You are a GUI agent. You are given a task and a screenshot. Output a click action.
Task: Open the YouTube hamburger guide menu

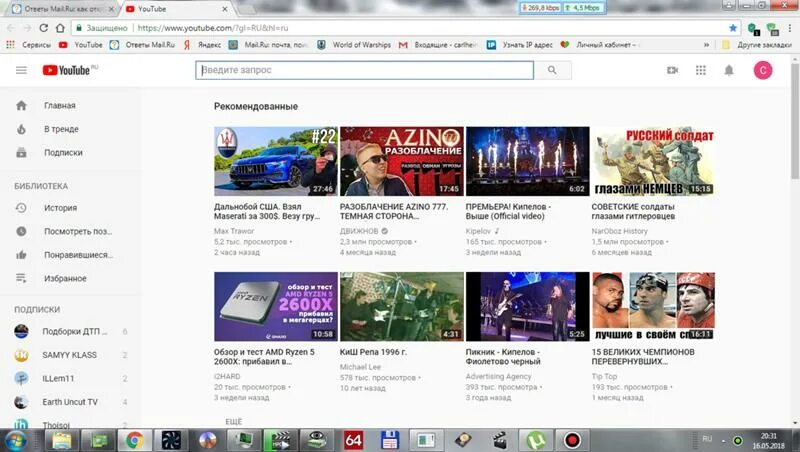pyautogui.click(x=21, y=70)
